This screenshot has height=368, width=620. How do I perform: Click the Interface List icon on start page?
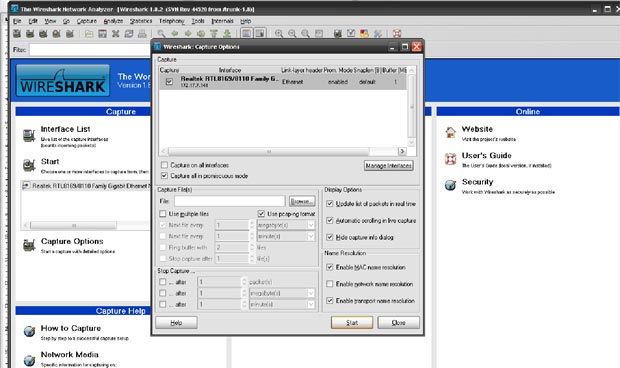pyautogui.click(x=29, y=135)
